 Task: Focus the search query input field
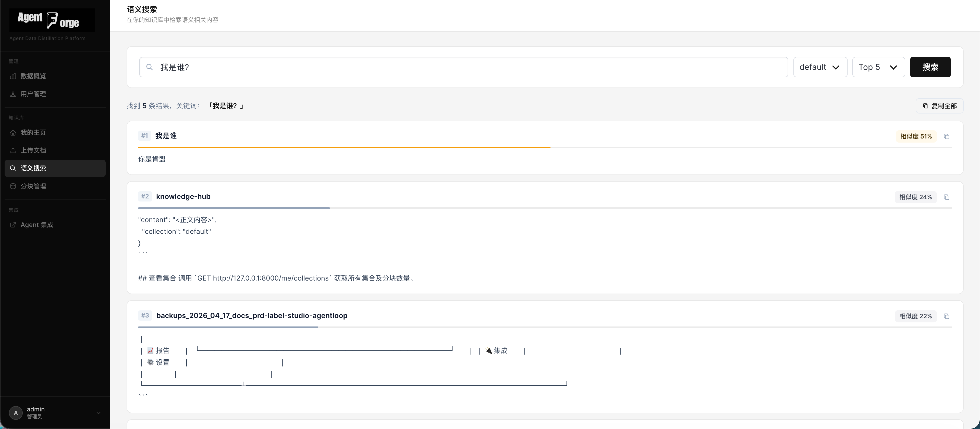click(463, 67)
